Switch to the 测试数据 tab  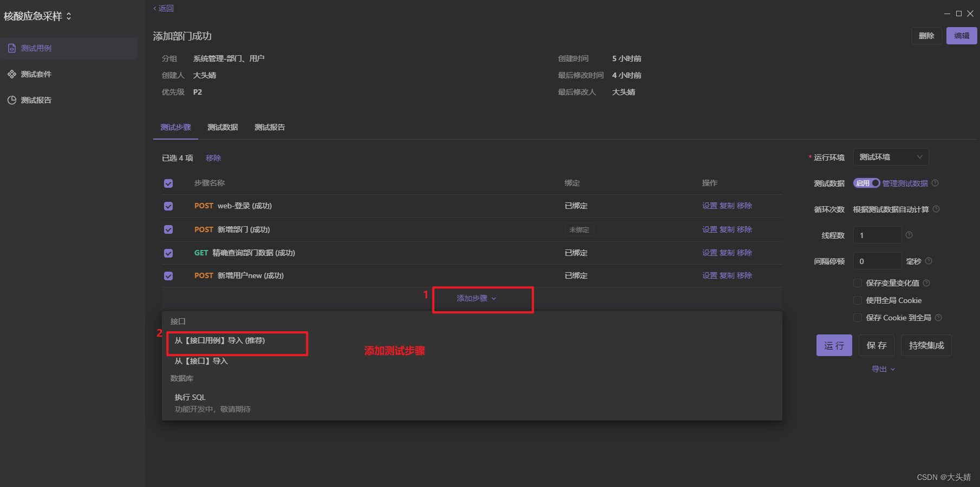tap(223, 127)
